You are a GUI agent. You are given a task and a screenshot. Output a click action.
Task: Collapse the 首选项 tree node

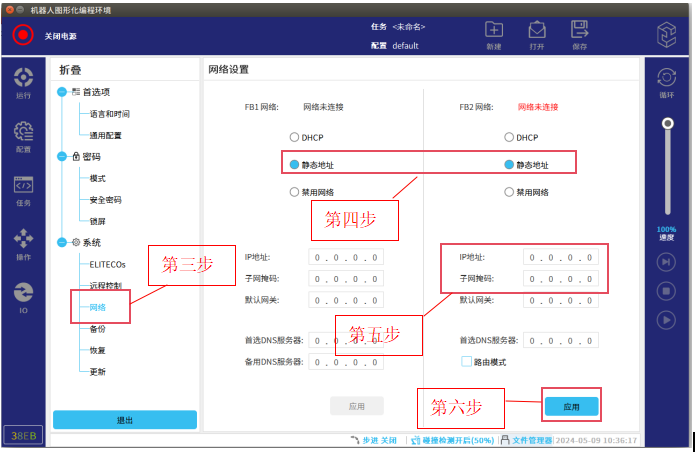[62, 92]
